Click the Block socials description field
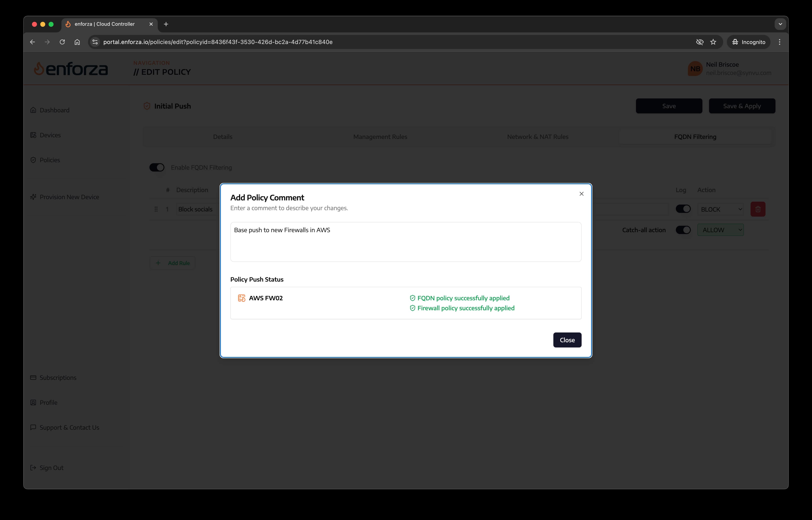 click(198, 209)
